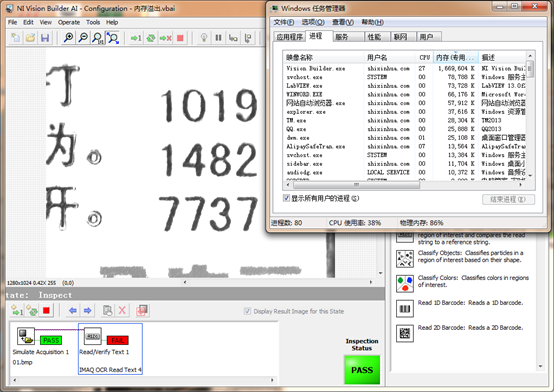Run the state in a loop in the lower toolbar
This screenshot has width=554, height=392.
pyautogui.click(x=32, y=311)
